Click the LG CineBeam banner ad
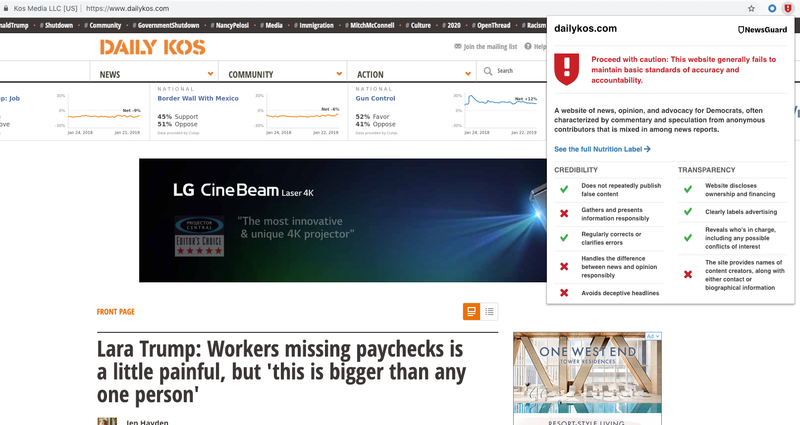 [342, 220]
